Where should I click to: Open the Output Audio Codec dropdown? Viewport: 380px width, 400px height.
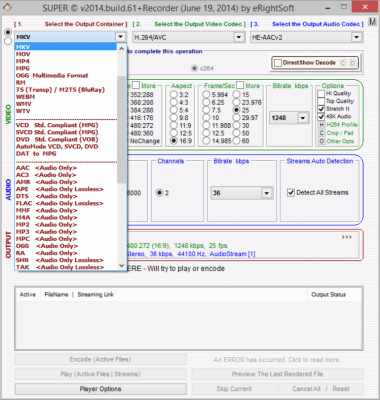[356, 37]
